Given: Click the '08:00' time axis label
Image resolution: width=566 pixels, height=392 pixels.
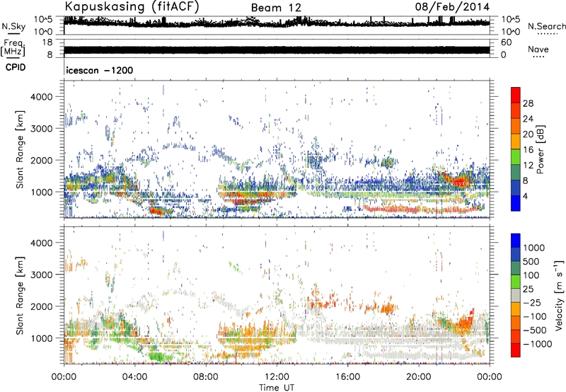Looking at the screenshot, I should [206, 377].
